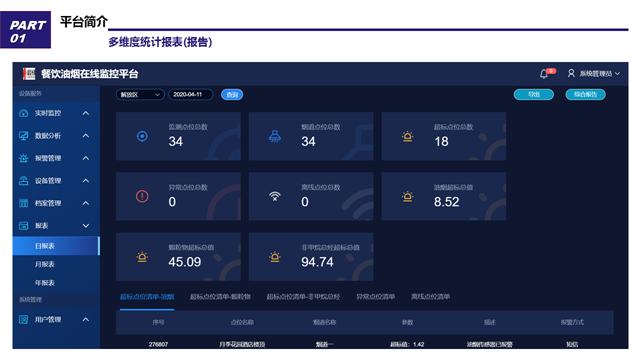This screenshot has height=360, width=640.
Task: Click the 用户管理 user icon
Action: coord(24,320)
